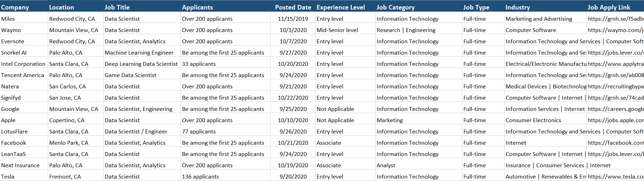
Task: Open the Waymo job apply link
Action: click(x=616, y=30)
